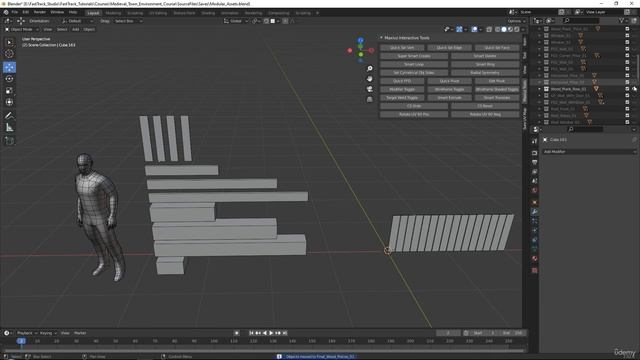This screenshot has width=640, height=360.
Task: Click the viewport zoom magnifier icon
Action: (x=369, y=69)
